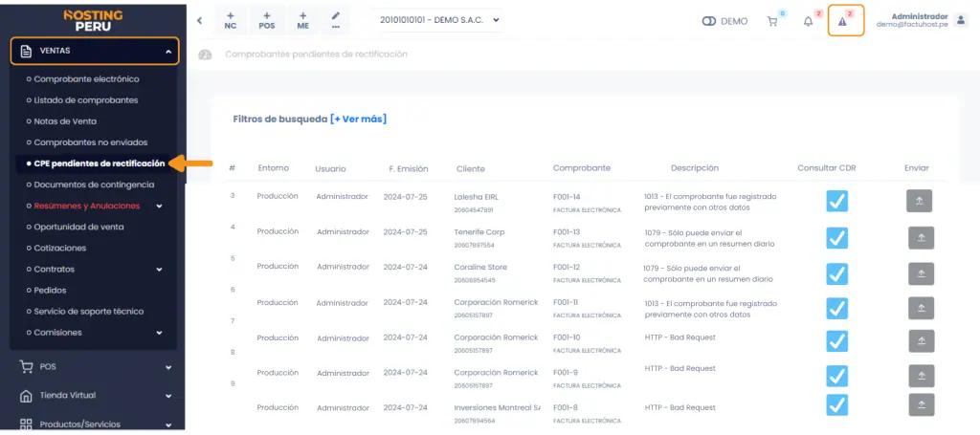This screenshot has height=435, width=980.
Task: Go to Cotizaciones in sidebar
Action: tap(60, 248)
